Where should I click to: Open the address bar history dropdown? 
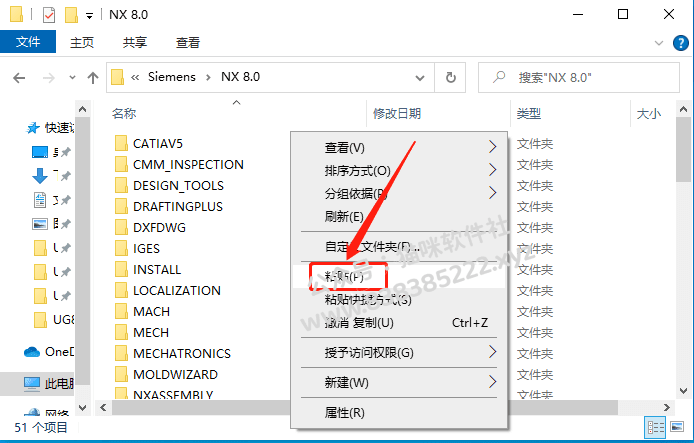pos(420,78)
